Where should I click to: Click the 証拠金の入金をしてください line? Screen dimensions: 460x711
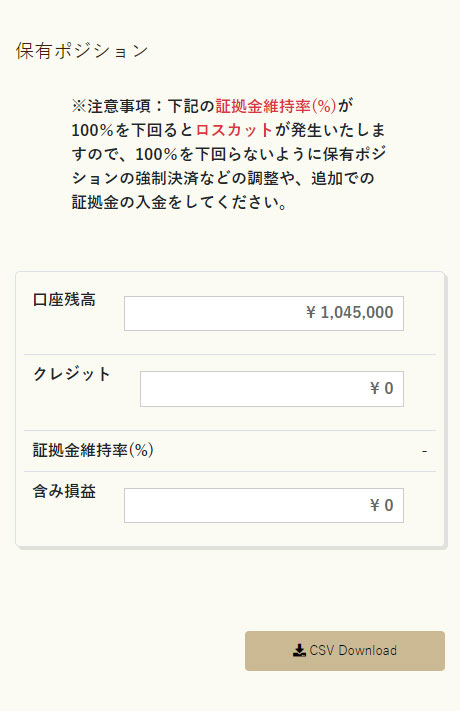180,202
